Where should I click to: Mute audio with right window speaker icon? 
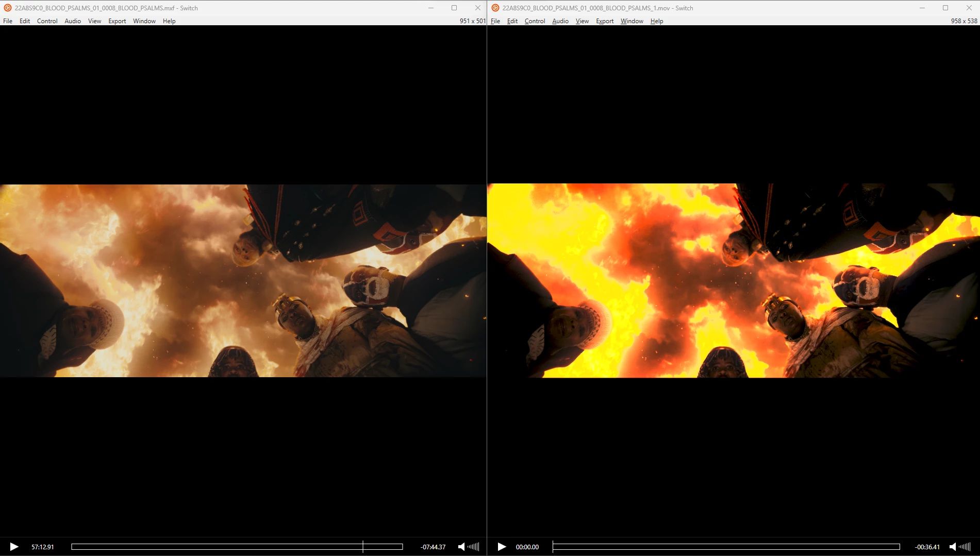[x=953, y=547]
